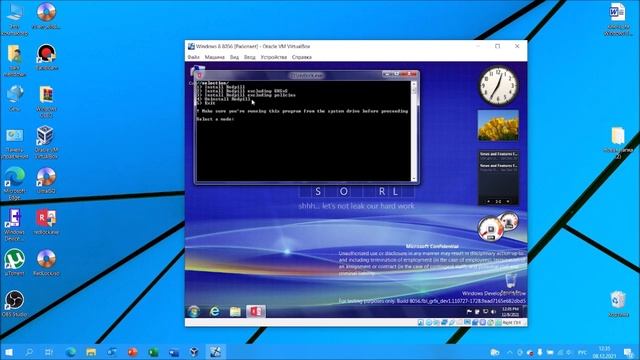Open the user folder desktop icon

point(14,60)
